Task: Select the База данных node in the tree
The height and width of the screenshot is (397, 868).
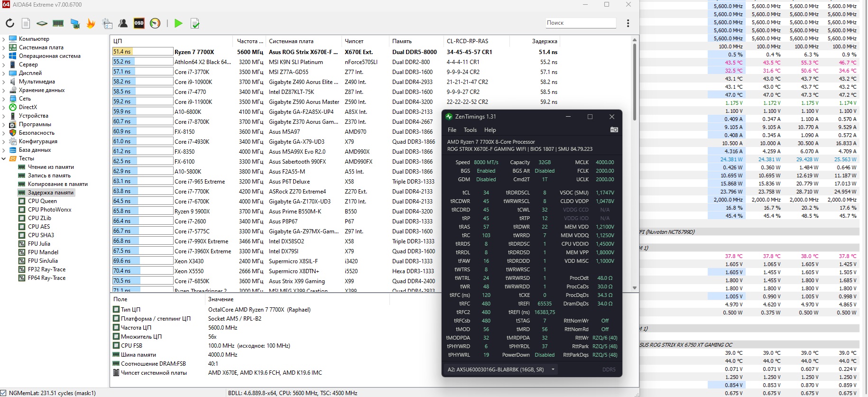Action: point(35,150)
